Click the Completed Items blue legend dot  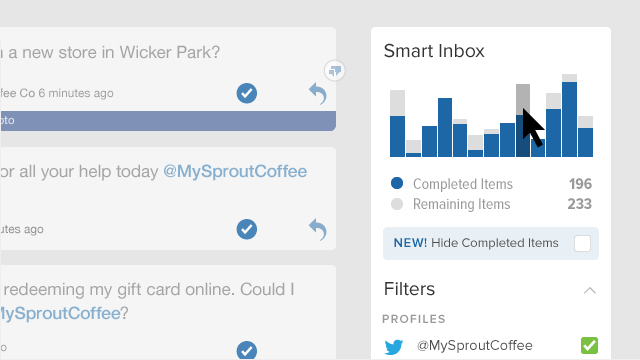[x=397, y=183]
